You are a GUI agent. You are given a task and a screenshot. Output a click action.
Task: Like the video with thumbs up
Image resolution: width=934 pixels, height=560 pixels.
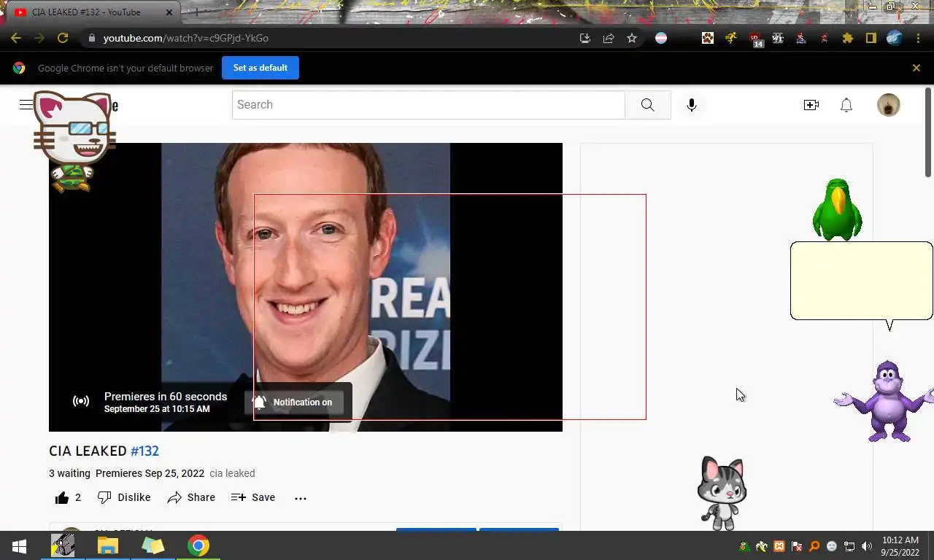(x=68, y=497)
